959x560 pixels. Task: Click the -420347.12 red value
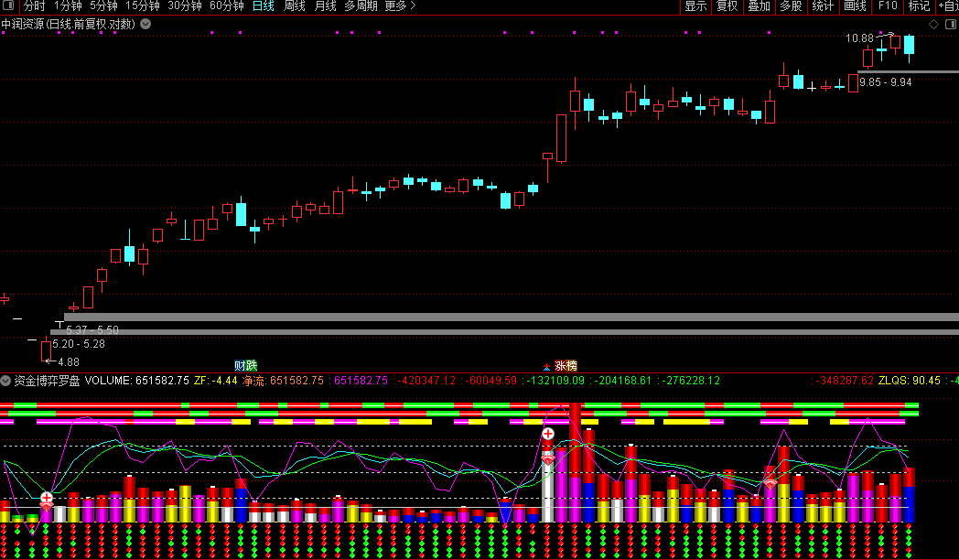[426, 381]
